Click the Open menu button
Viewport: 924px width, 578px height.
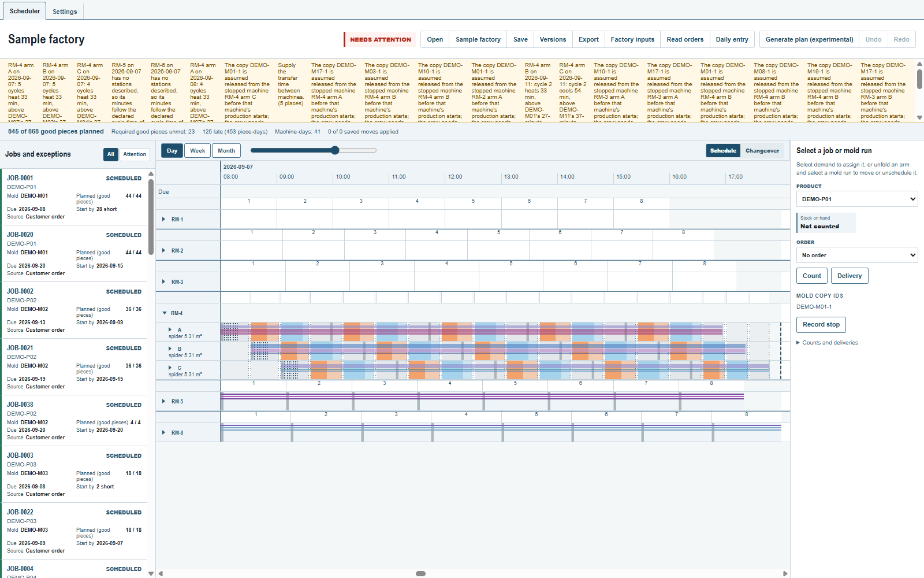point(435,39)
